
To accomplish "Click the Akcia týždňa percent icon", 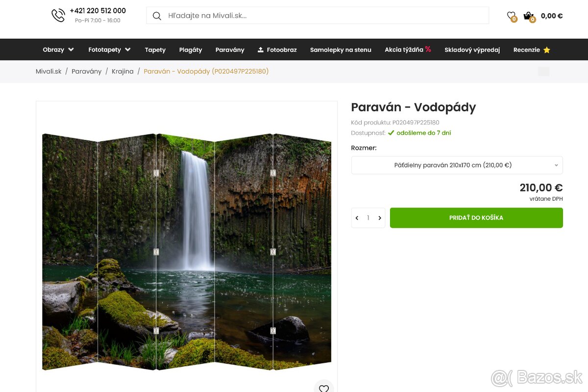I will tap(428, 49).
